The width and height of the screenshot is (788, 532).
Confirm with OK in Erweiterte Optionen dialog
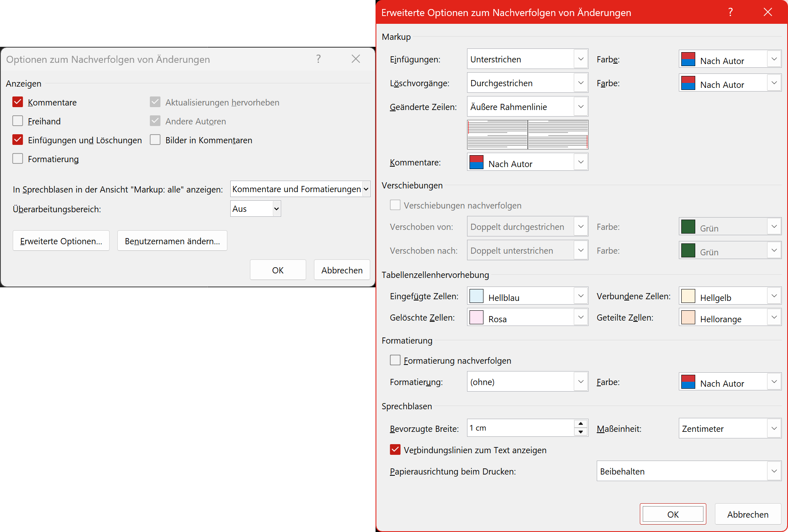(x=673, y=514)
